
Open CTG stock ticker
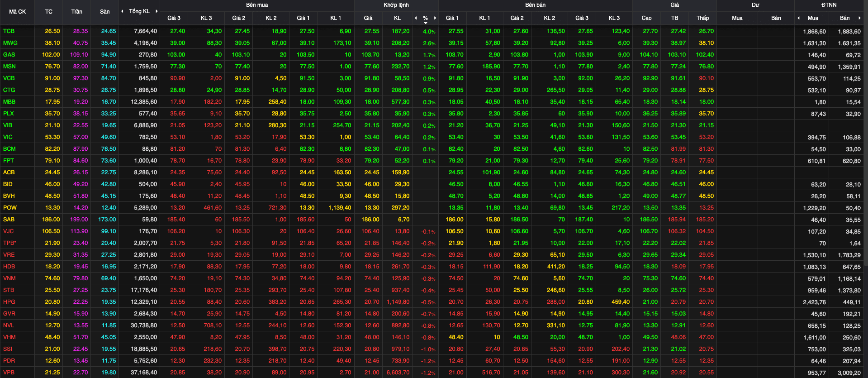(x=9, y=90)
